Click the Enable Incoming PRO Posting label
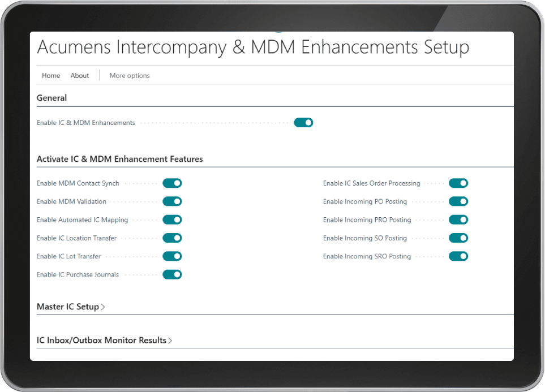The height and width of the screenshot is (392, 545). coord(367,220)
